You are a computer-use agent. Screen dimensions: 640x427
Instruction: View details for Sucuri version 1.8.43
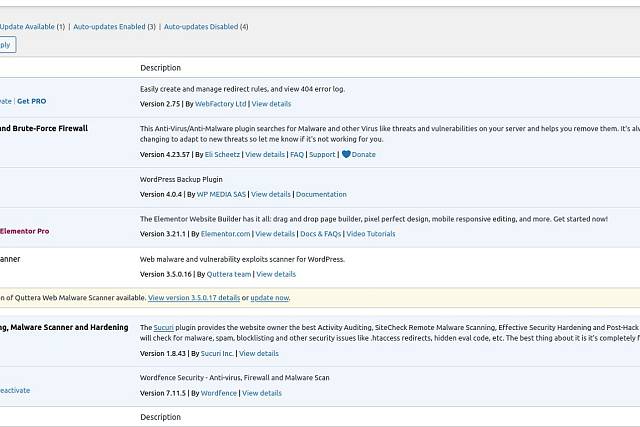[x=259, y=354]
